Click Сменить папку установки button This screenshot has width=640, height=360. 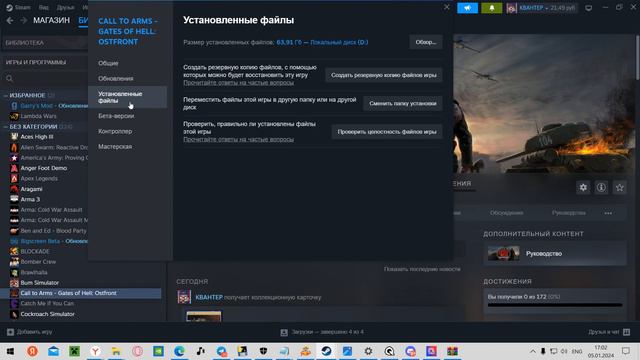pos(403,103)
